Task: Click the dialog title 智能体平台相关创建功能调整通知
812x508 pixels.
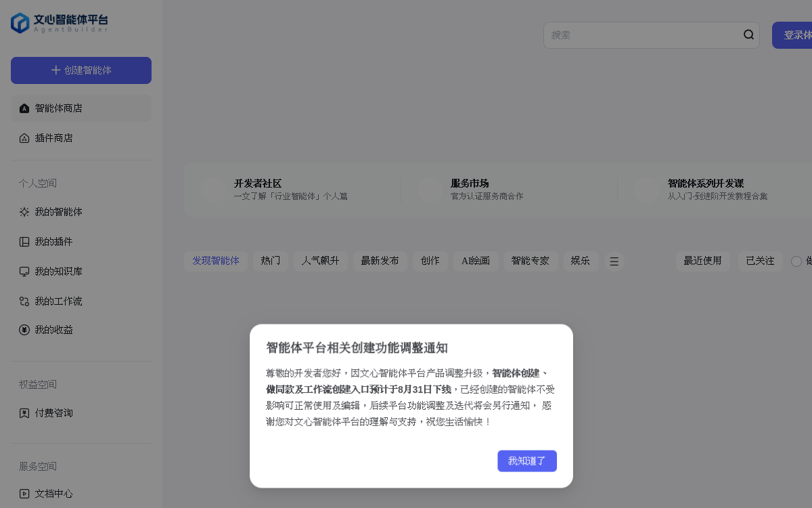Action: pyautogui.click(x=357, y=348)
